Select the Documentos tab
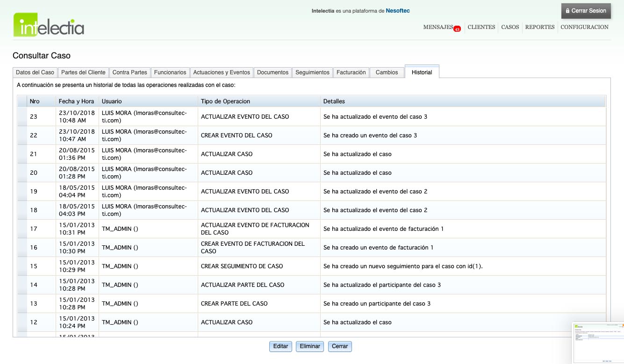Viewport: 624px width, 364px height. coord(273,72)
